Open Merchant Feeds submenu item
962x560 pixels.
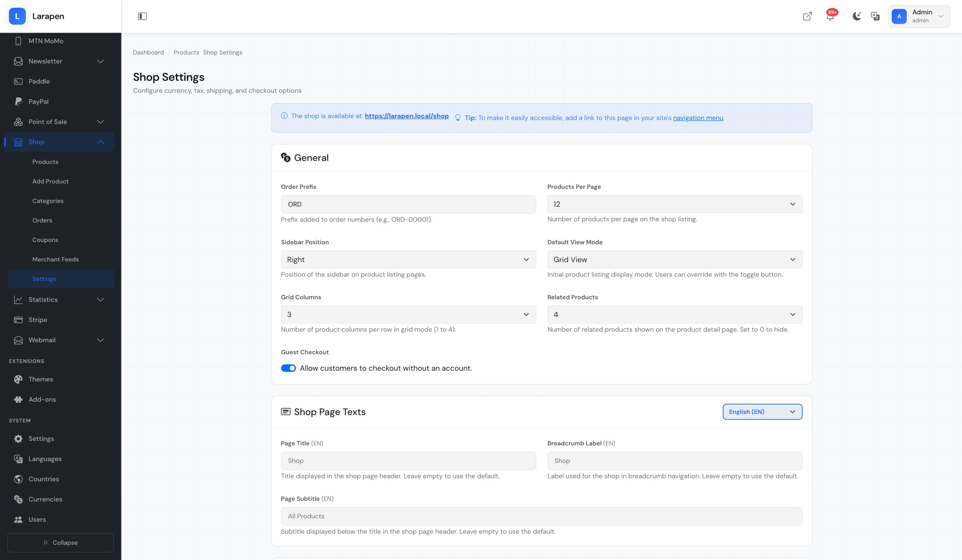(x=55, y=259)
